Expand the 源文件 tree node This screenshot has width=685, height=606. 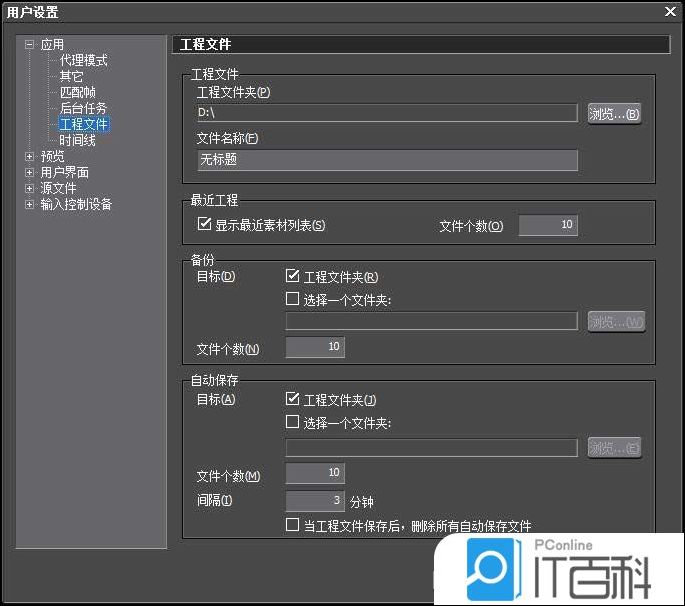tap(29, 189)
